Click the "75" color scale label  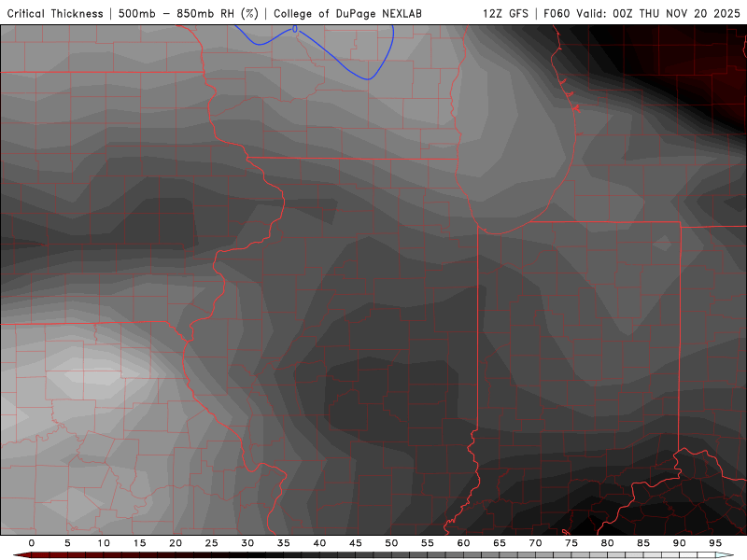tap(571, 543)
